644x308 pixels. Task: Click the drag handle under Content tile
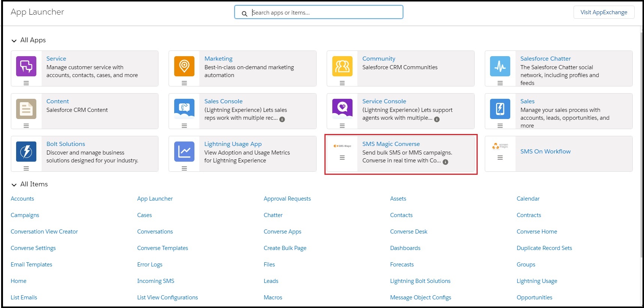(x=26, y=126)
